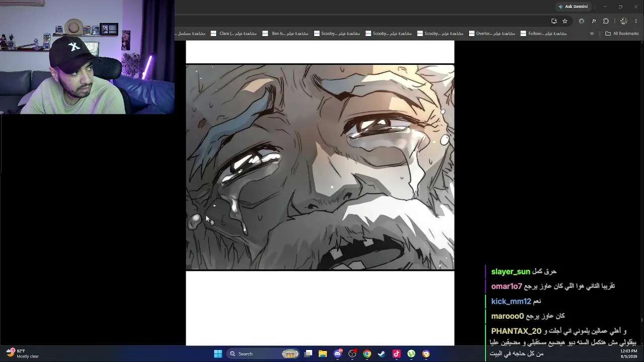Open OBS Studio from the taskbar
The height and width of the screenshot is (362, 644).
click(x=353, y=354)
